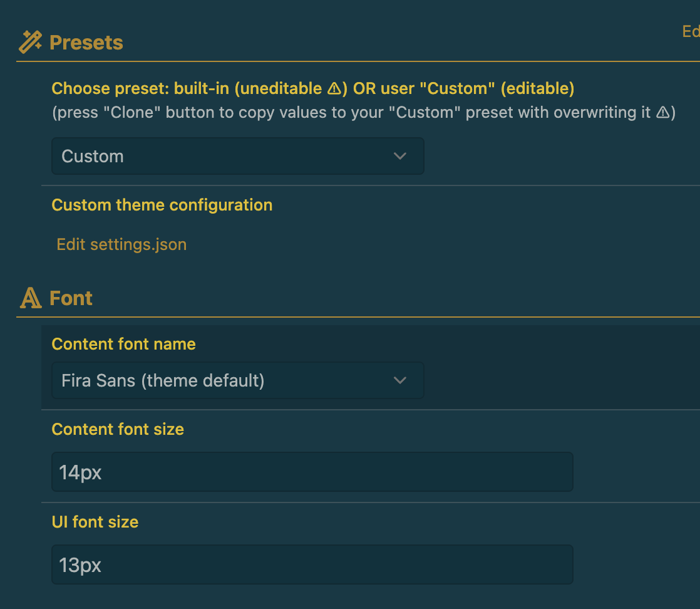Click the chevron on the Custom preset selector

pos(400,156)
